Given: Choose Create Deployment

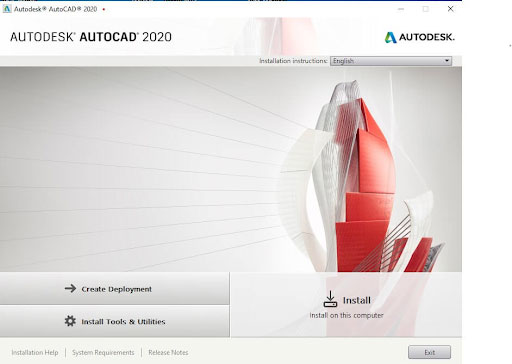Looking at the screenshot, I should (115, 288).
